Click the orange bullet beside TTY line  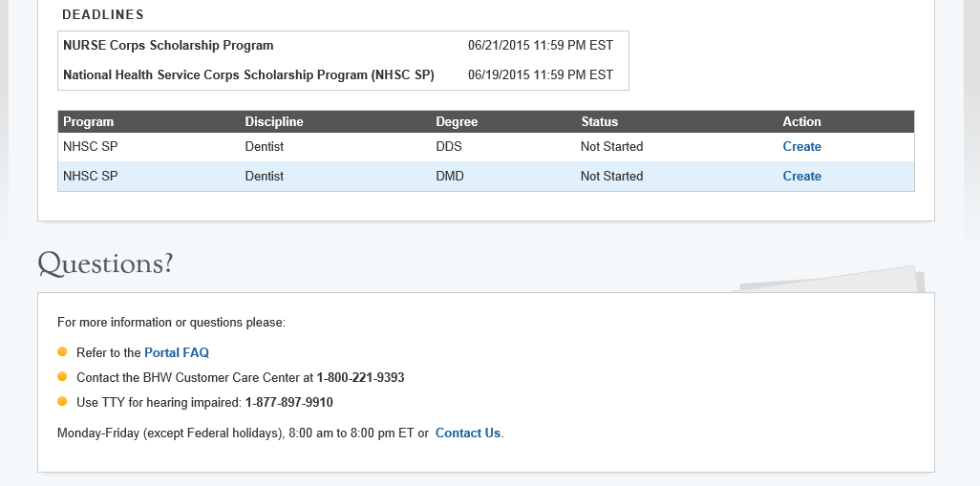(62, 402)
